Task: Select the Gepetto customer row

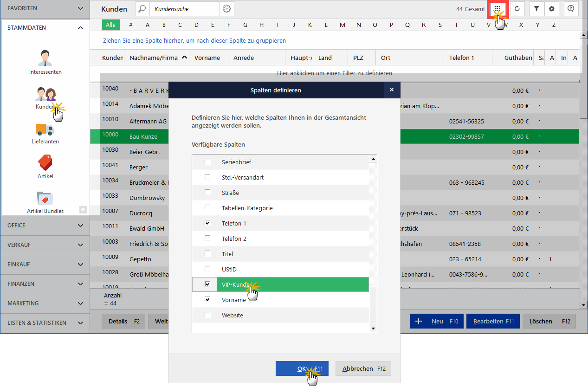Action: click(x=335, y=259)
